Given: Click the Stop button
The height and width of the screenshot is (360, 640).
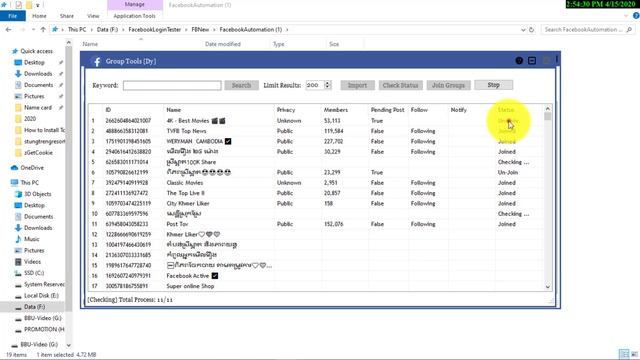Looking at the screenshot, I should click(x=493, y=85).
